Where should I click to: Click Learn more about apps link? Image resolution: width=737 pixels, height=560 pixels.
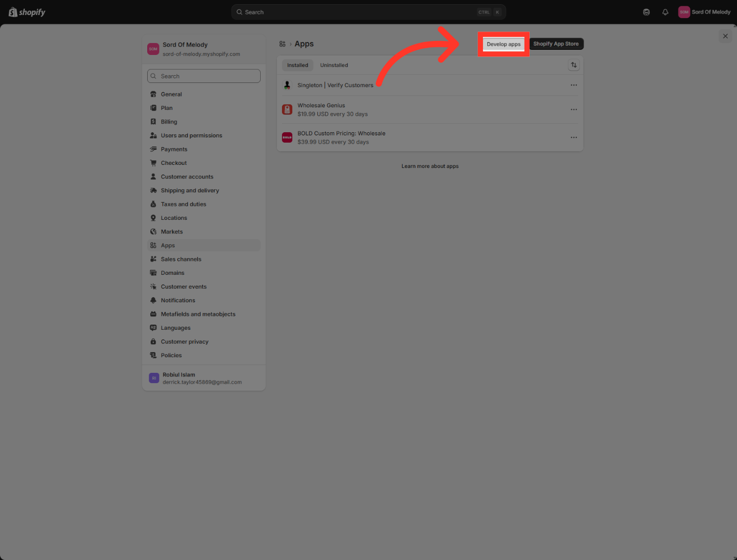(x=430, y=166)
